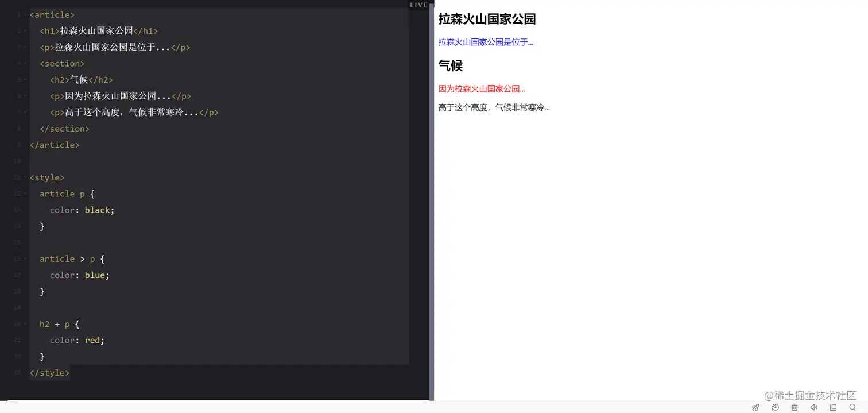Viewport: 868px width, 413px height.
Task: Click the 'article p {' selector line
Action: click(x=67, y=194)
